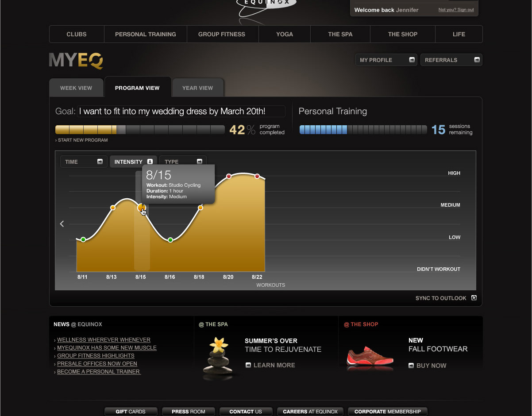Open 'Wellness Wherever Whenever' news link
Image resolution: width=532 pixels, height=416 pixels.
pyautogui.click(x=104, y=340)
